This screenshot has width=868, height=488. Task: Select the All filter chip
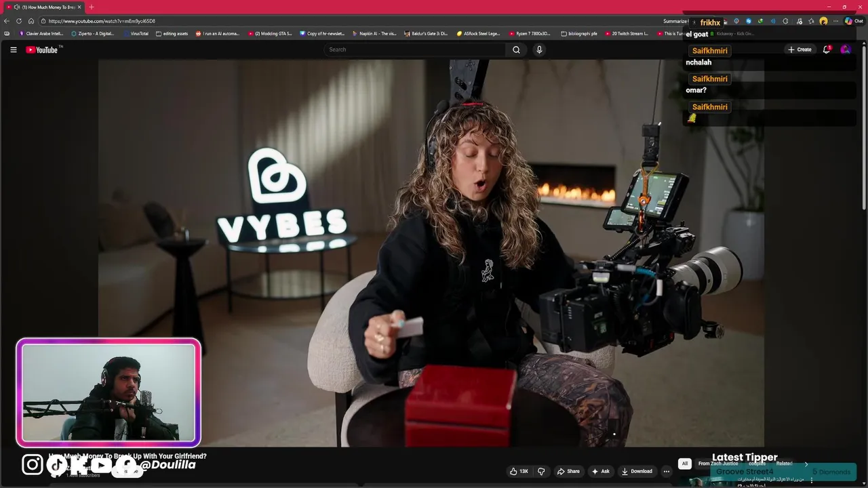coord(685,464)
